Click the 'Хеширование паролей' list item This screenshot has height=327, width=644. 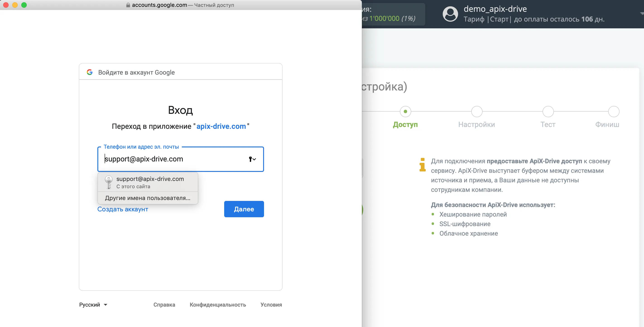click(x=473, y=214)
